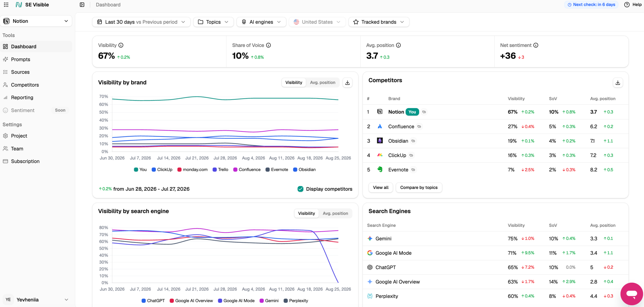Viewport: 644px width, 307px height.
Task: Collapse sidebar with the panel toggle icon
Action: tap(82, 5)
